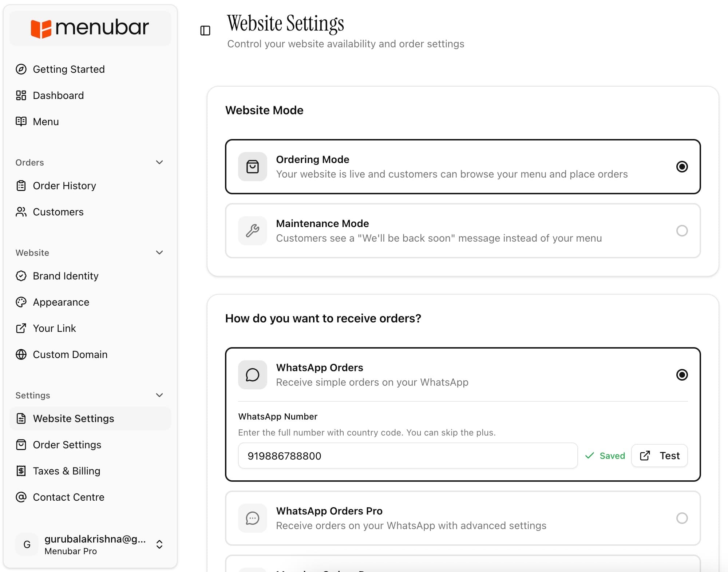
Task: Click the sidebar collapse icon beside Website Settings title
Action: 205,31
